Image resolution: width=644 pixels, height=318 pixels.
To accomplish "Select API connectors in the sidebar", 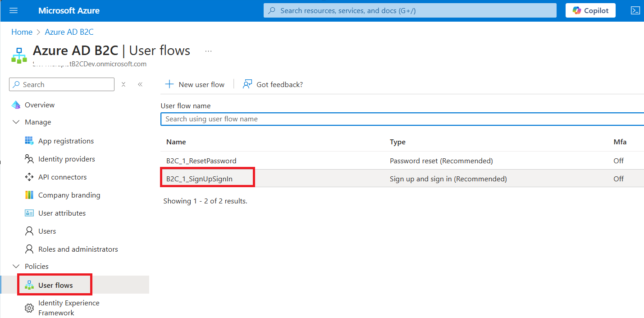I will [x=62, y=177].
